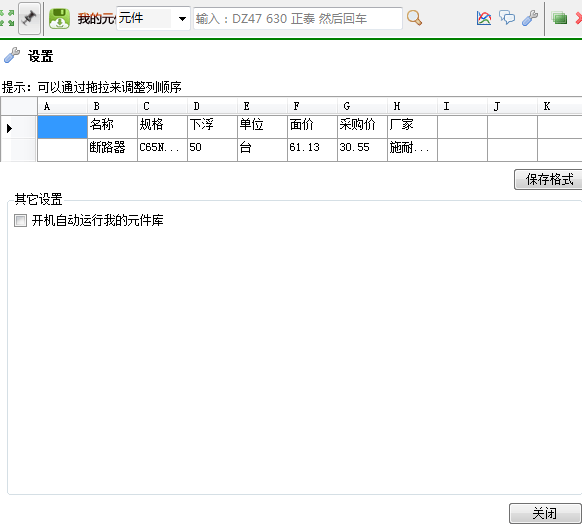Click the 面价 cell

[x=313, y=127]
